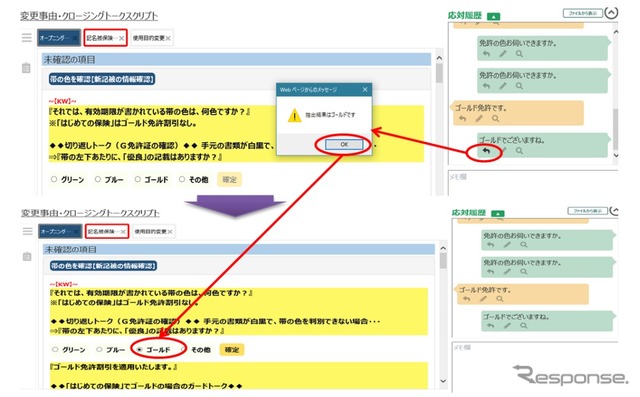Viewport: 640px width, 397px height.
Task: Switch to 記名被保険 tab in lower screen
Action: (107, 231)
